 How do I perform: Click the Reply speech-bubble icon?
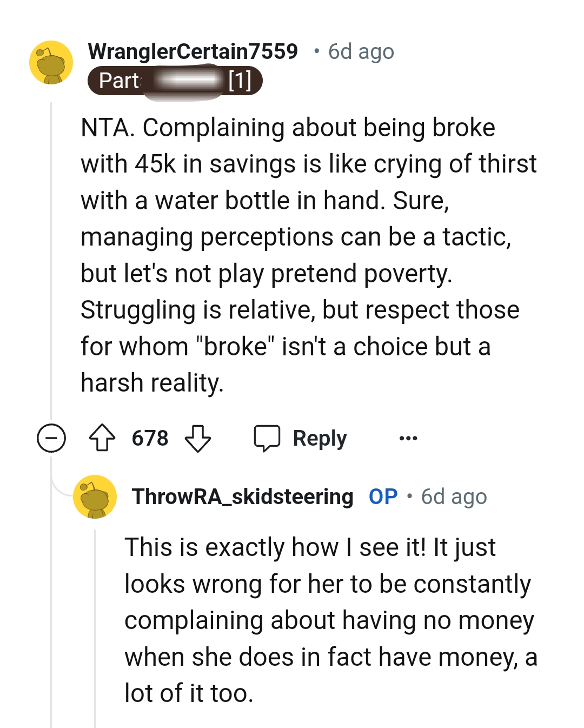click(268, 437)
